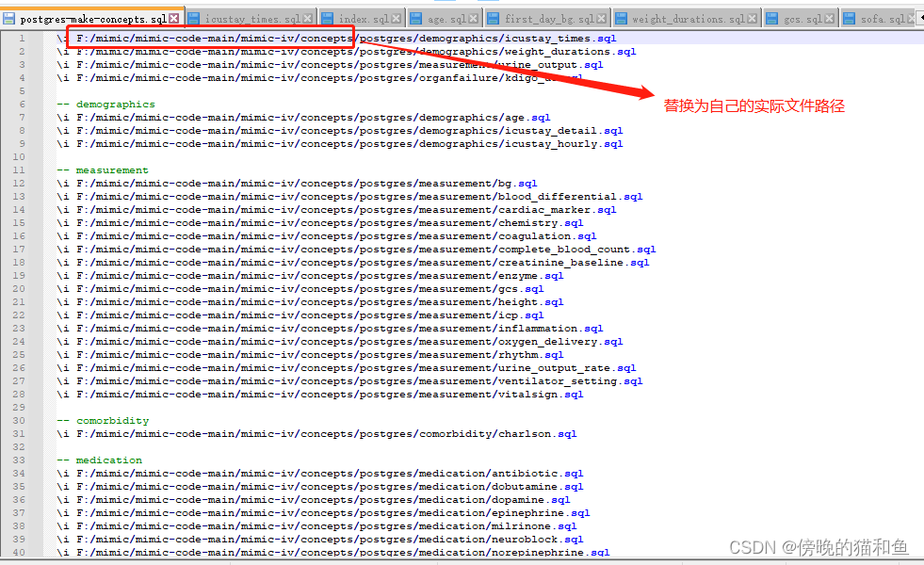The image size is (924, 565).
Task: Place cursor on the weight_durations.sql include line
Action: pos(347,51)
